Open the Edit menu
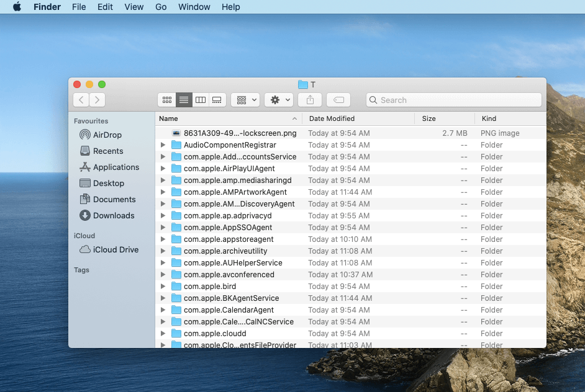The image size is (585, 392). click(x=105, y=7)
